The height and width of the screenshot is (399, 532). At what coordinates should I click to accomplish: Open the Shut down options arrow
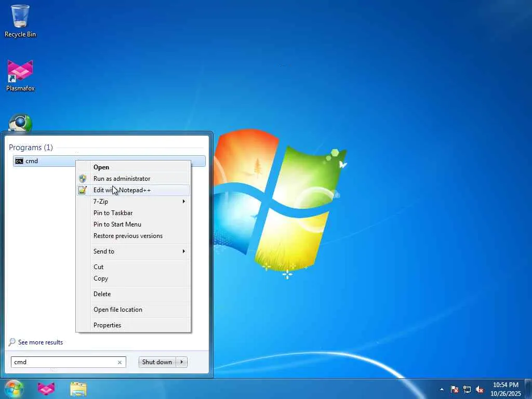(181, 362)
